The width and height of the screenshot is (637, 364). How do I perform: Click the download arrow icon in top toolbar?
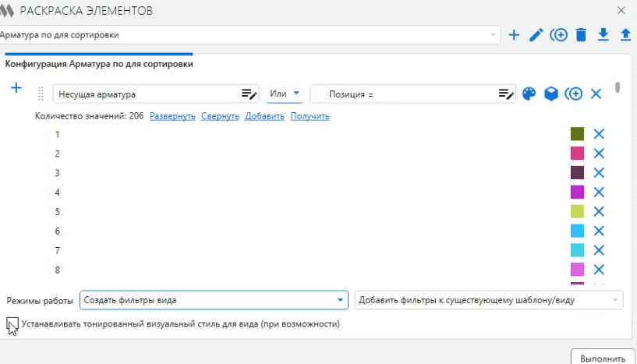point(603,35)
